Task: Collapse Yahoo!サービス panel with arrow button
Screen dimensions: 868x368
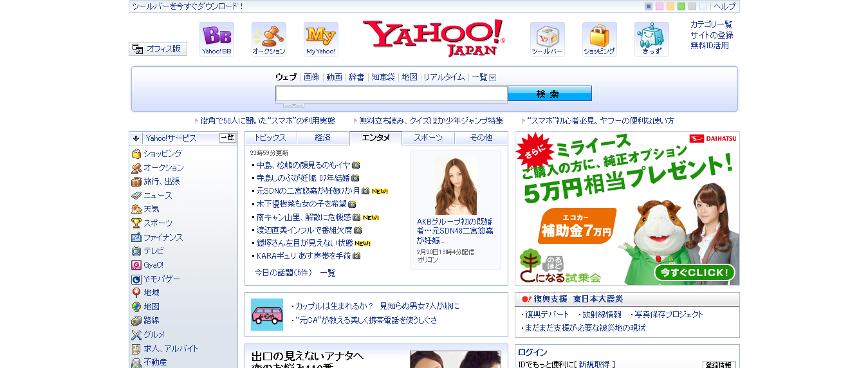Action: [x=136, y=138]
